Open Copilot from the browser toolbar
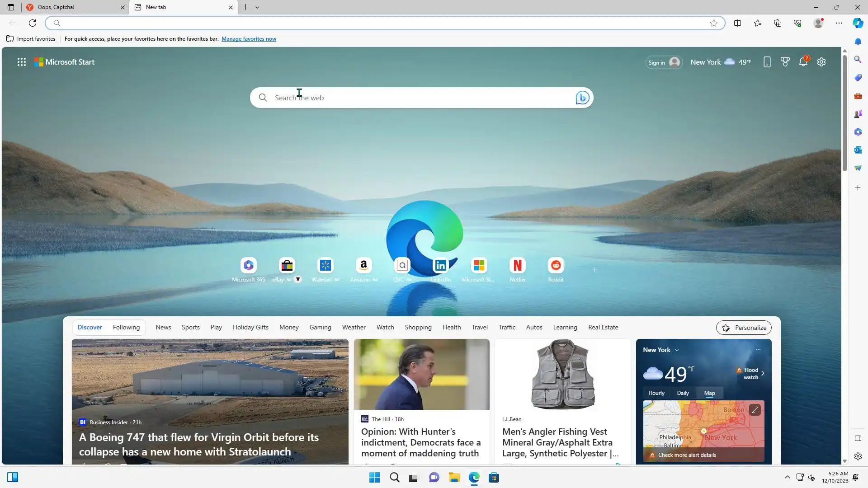 click(x=858, y=23)
